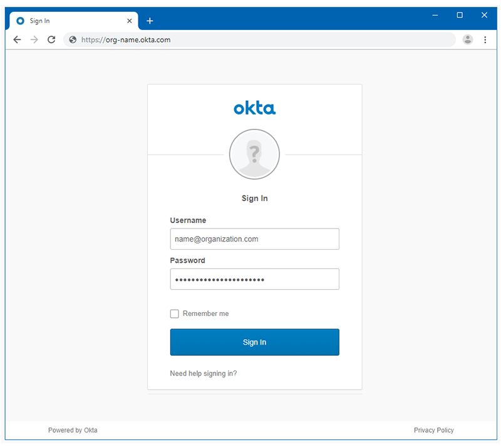Enable the Remember me checkbox
The height and width of the screenshot is (448, 501).
(174, 313)
